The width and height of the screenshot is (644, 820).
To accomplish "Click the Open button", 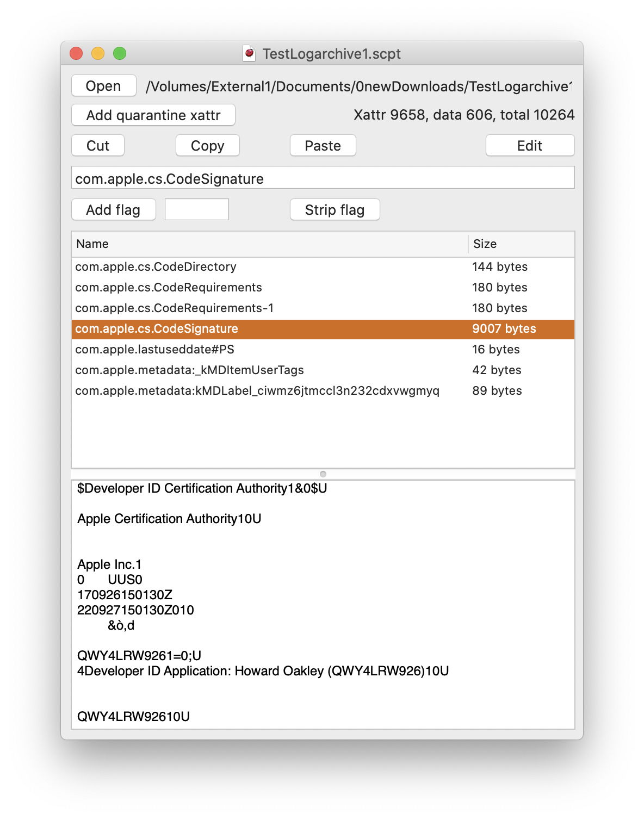I will (x=103, y=85).
